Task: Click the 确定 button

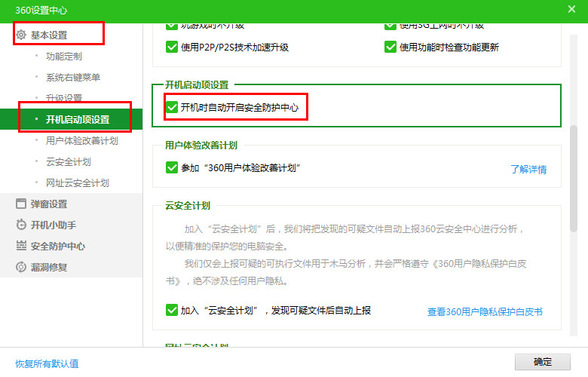Action: pos(542,362)
